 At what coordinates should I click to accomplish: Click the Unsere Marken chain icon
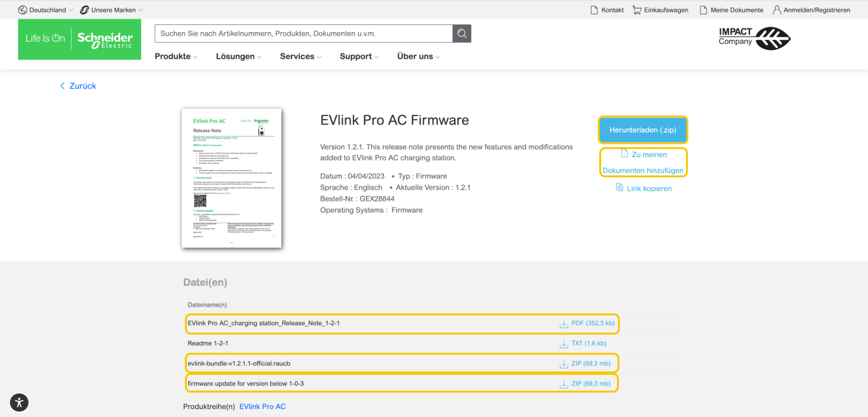(x=85, y=10)
